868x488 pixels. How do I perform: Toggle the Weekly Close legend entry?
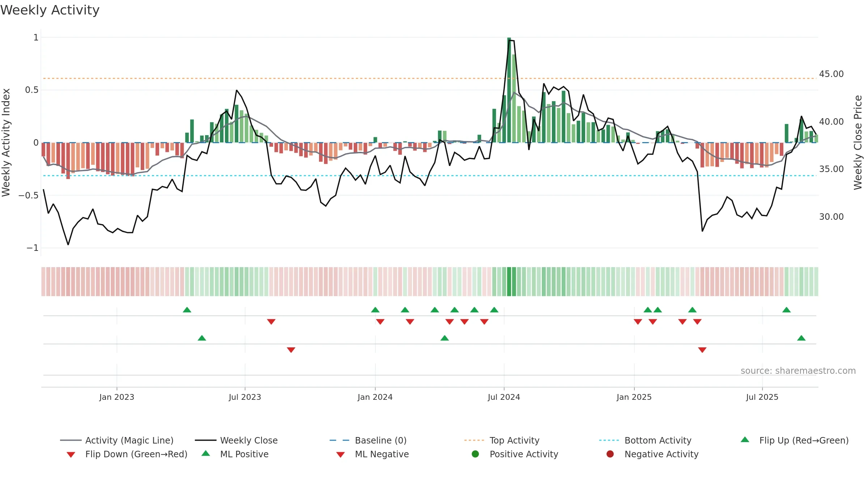pyautogui.click(x=236, y=440)
